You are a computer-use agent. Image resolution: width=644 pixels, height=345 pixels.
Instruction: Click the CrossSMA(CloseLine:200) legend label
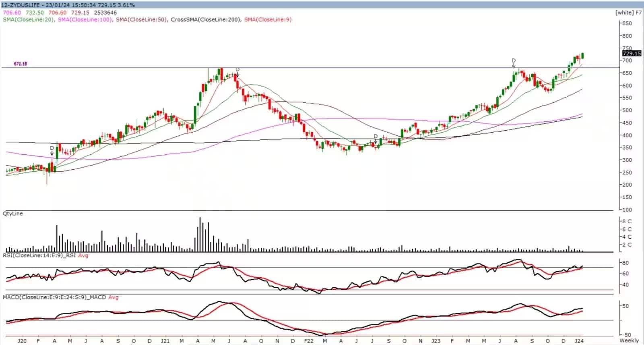206,19
